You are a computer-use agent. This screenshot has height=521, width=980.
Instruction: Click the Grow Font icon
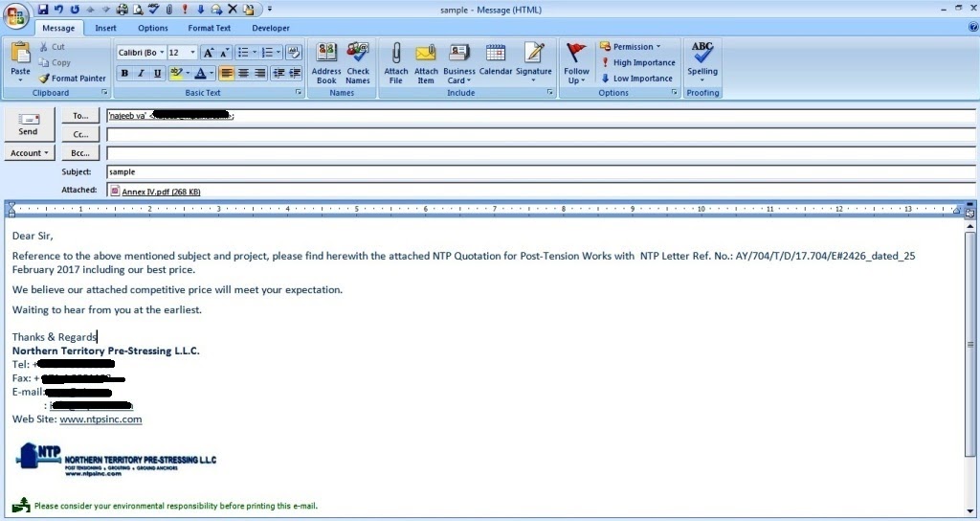(x=209, y=53)
